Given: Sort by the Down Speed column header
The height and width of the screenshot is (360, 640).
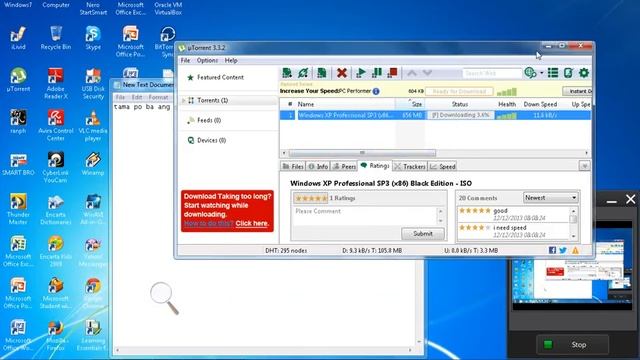Looking at the screenshot, I should pyautogui.click(x=540, y=104).
